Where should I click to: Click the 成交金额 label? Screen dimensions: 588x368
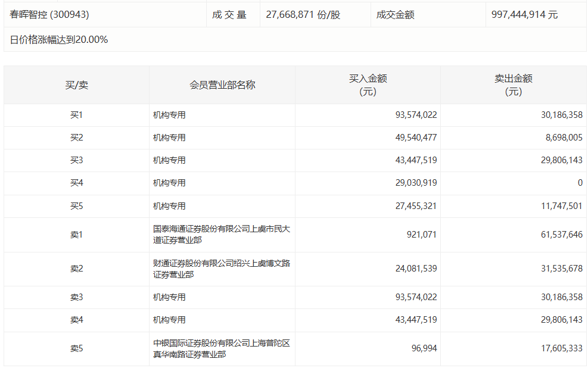tap(396, 14)
